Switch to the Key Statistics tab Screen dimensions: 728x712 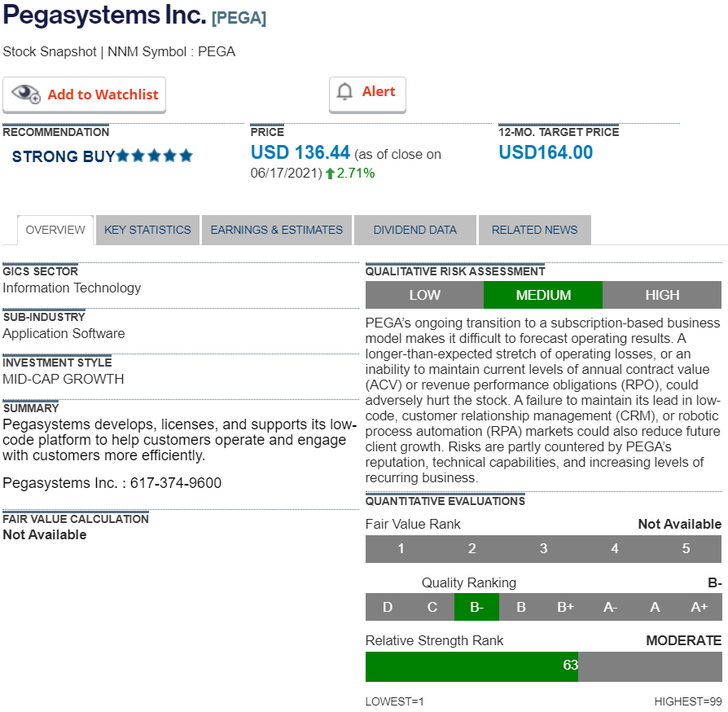[147, 230]
